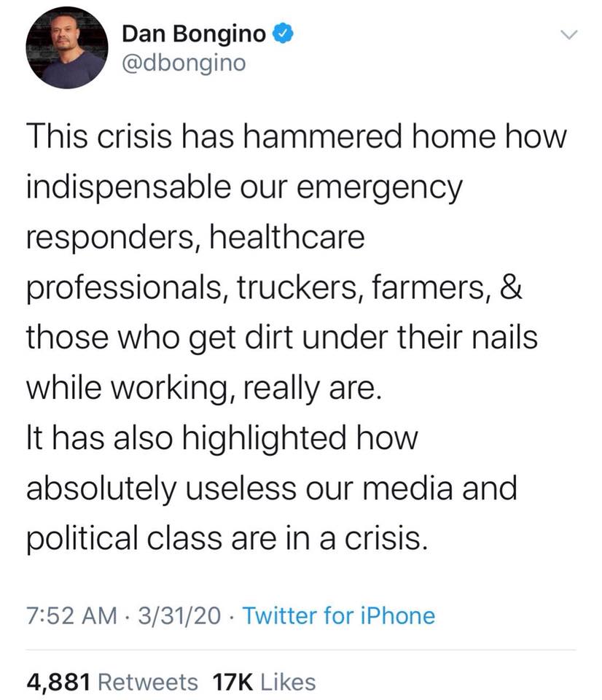The width and height of the screenshot is (602, 700).
Task: View the Retweets list label
Action: pyautogui.click(x=147, y=682)
